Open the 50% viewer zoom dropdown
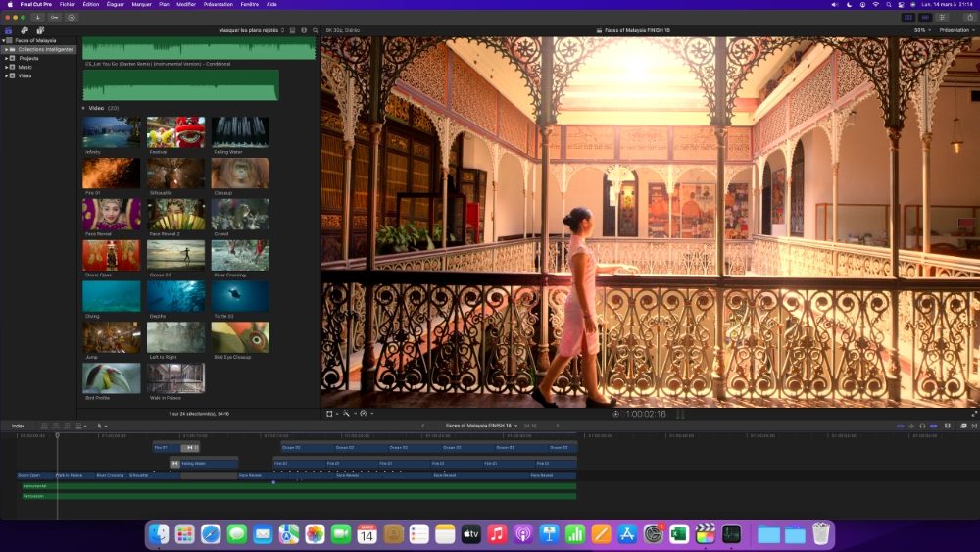The height and width of the screenshot is (552, 980). pos(921,30)
